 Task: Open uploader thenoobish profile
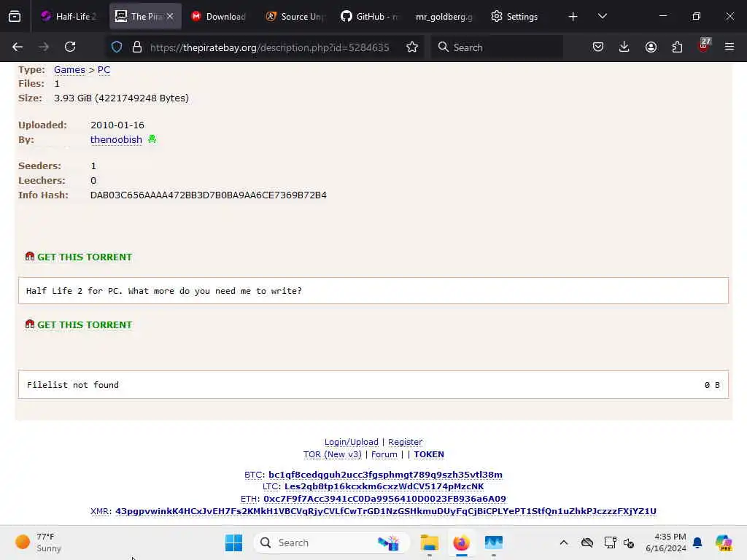116,139
